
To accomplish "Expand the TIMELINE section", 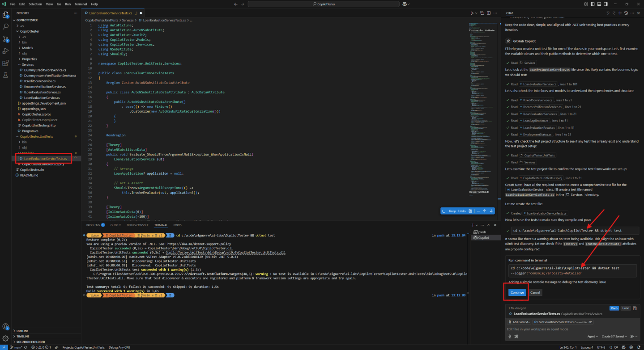I will coord(47,336).
